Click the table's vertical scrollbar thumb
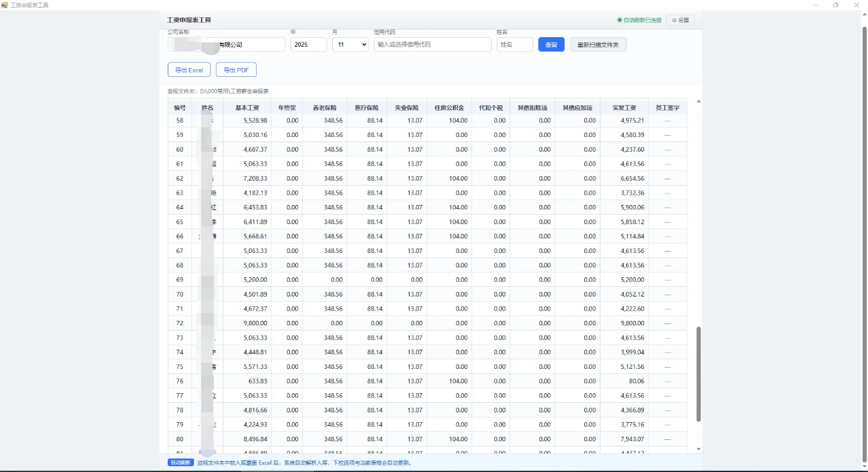This screenshot has width=868, height=472. pyautogui.click(x=698, y=374)
